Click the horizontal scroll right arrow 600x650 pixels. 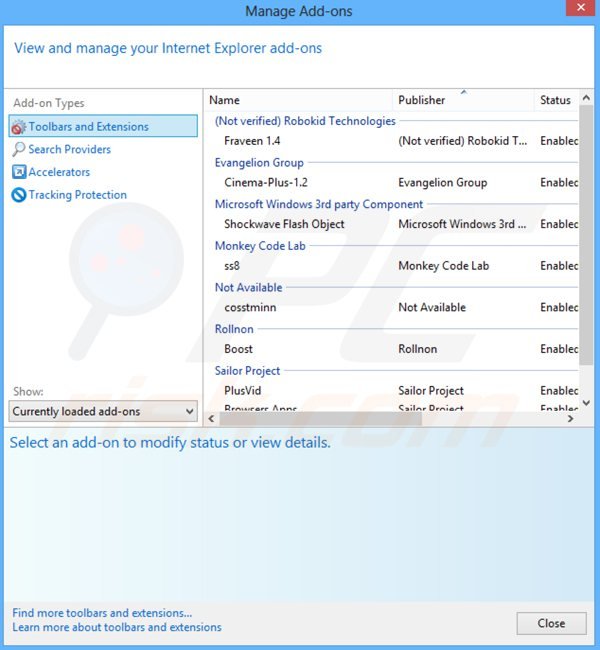point(571,419)
